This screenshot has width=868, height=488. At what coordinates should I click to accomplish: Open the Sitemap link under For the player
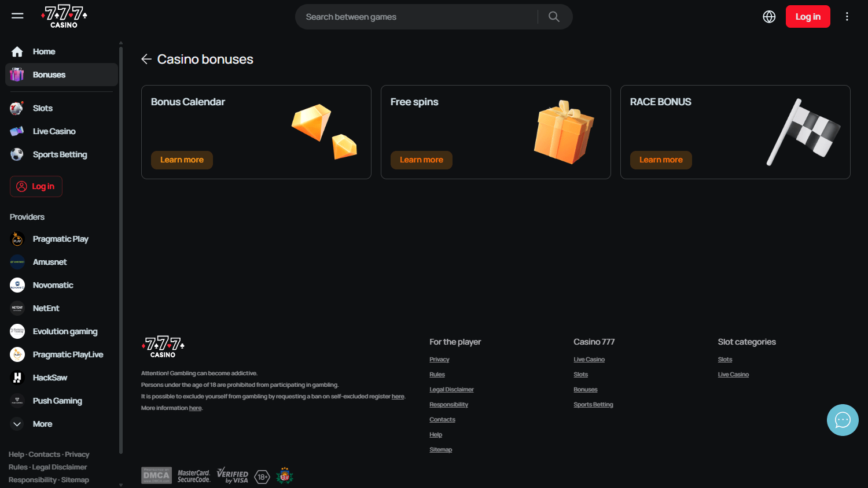440,450
